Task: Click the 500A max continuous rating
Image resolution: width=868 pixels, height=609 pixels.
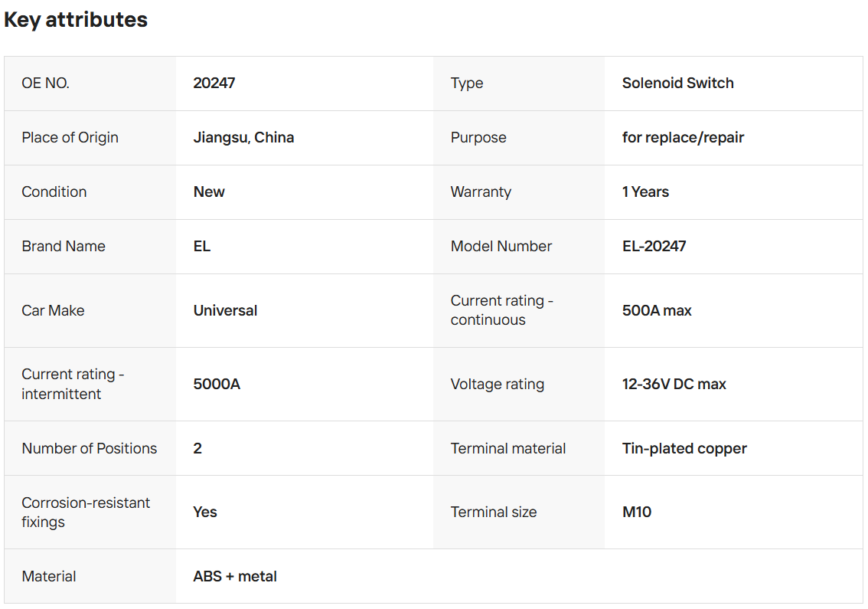Action: coord(657,310)
